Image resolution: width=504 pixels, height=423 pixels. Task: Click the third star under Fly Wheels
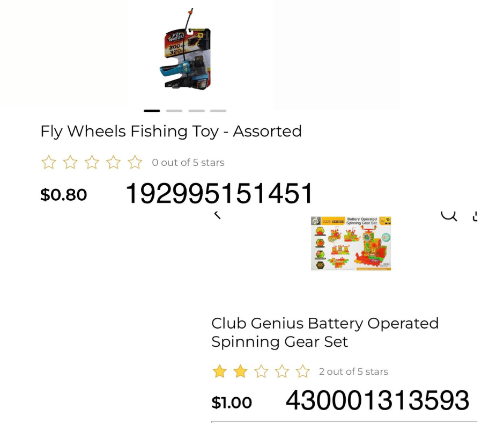[92, 162]
